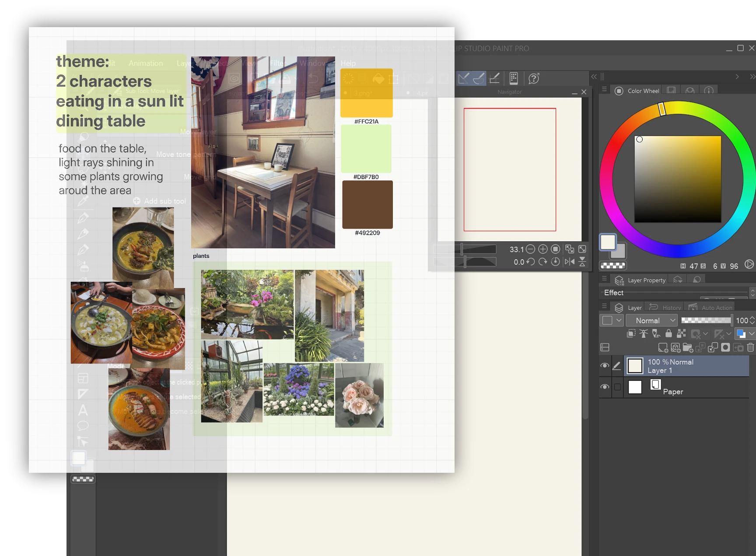Image resolution: width=756 pixels, height=556 pixels.
Task: Open the palette color dropdown in Layer panel
Action: coord(612,320)
